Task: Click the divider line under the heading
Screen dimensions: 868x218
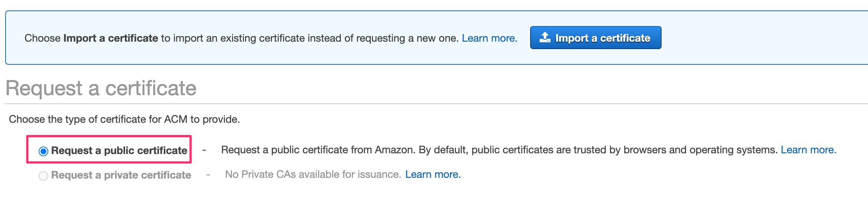Action: [437, 104]
